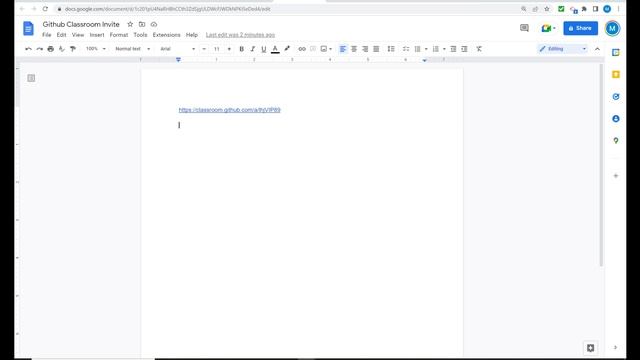The height and width of the screenshot is (360, 640).
Task: Open the Normal text styles dropdown
Action: click(133, 49)
